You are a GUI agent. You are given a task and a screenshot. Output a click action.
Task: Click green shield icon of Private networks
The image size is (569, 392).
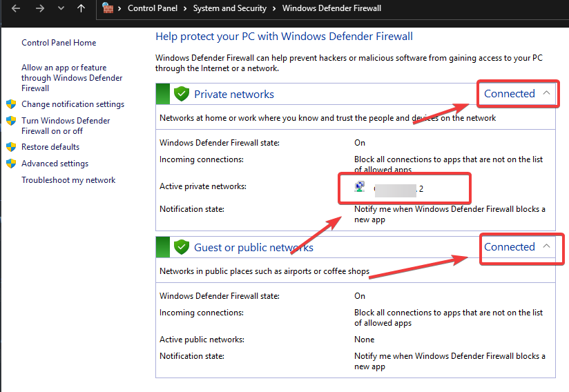click(x=182, y=94)
